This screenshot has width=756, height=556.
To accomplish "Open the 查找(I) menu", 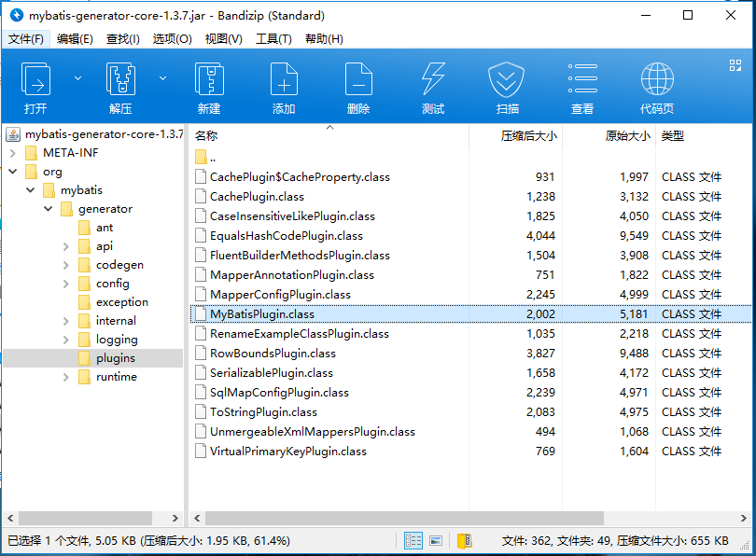I will [x=123, y=38].
